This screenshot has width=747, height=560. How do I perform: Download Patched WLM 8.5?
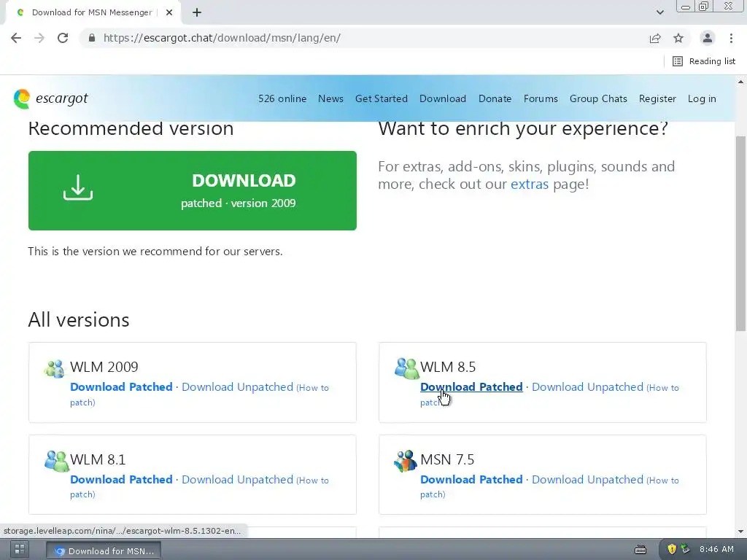tap(471, 386)
